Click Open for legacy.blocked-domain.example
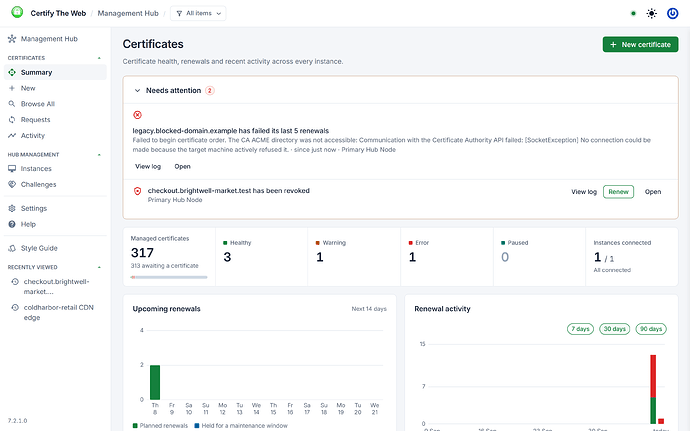690x431 pixels. pyautogui.click(x=182, y=166)
